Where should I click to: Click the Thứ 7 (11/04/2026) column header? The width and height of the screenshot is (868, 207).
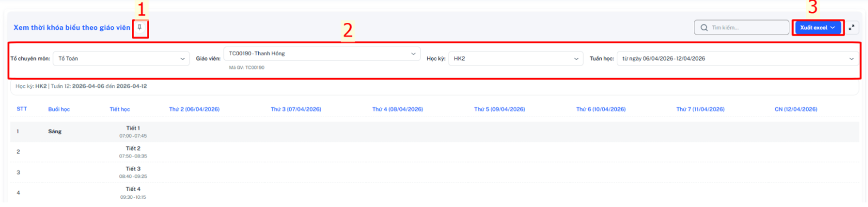click(x=700, y=109)
